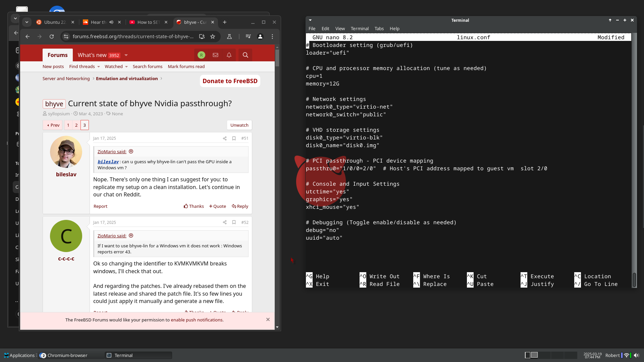Expand the Find threads dropdown
Screen dimensions: 644x362
(x=99, y=67)
